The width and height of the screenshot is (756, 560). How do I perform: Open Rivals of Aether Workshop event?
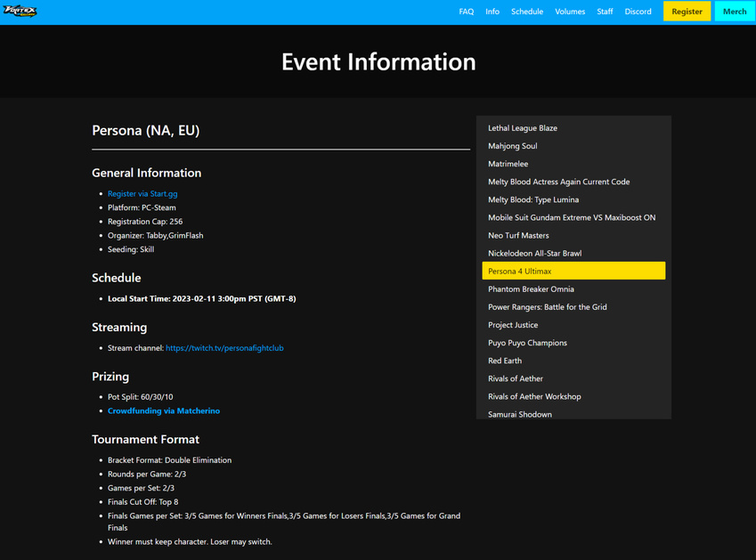pyautogui.click(x=534, y=396)
